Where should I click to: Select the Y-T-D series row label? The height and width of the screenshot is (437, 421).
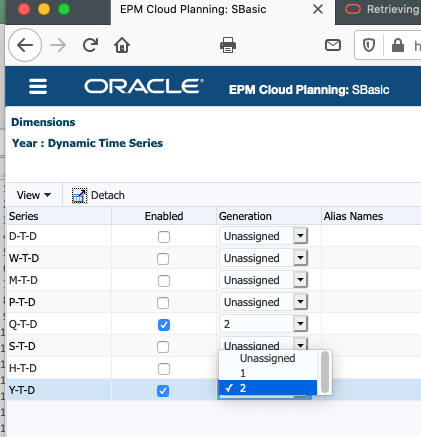(x=22, y=390)
